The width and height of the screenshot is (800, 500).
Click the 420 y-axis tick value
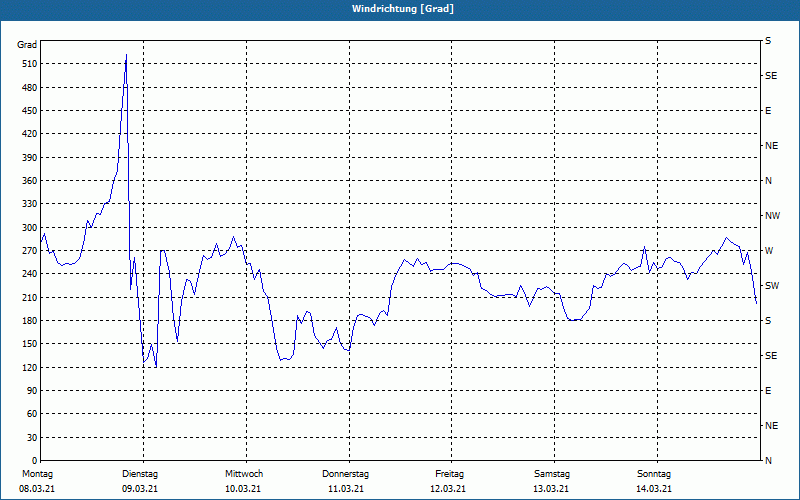30,134
